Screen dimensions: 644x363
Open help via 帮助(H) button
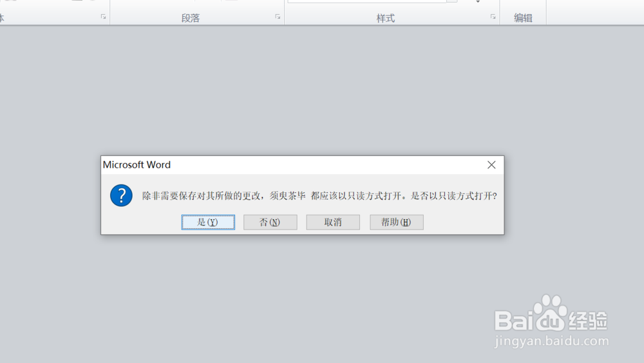point(396,222)
